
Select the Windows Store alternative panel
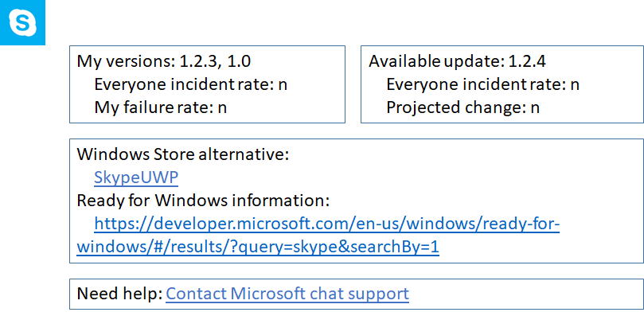357,201
